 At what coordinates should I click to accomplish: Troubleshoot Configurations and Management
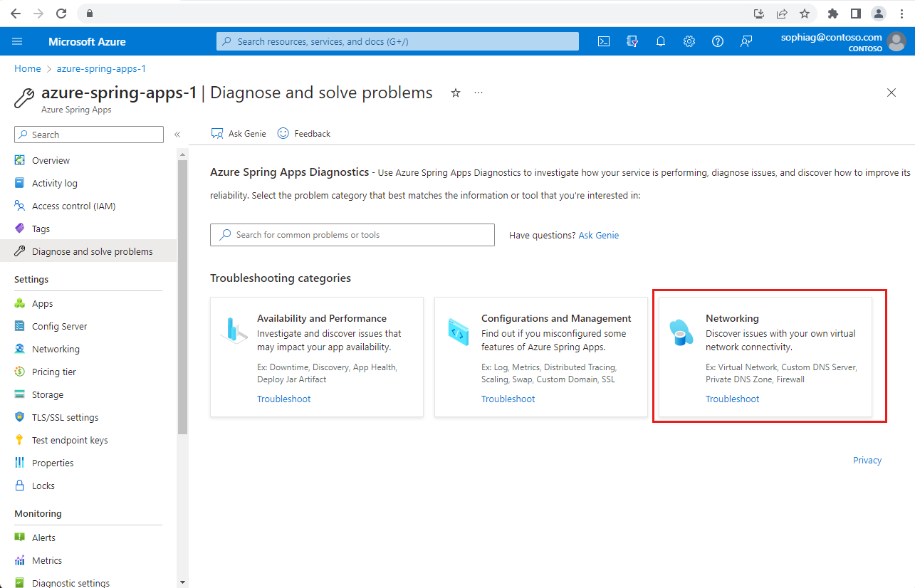pos(508,399)
